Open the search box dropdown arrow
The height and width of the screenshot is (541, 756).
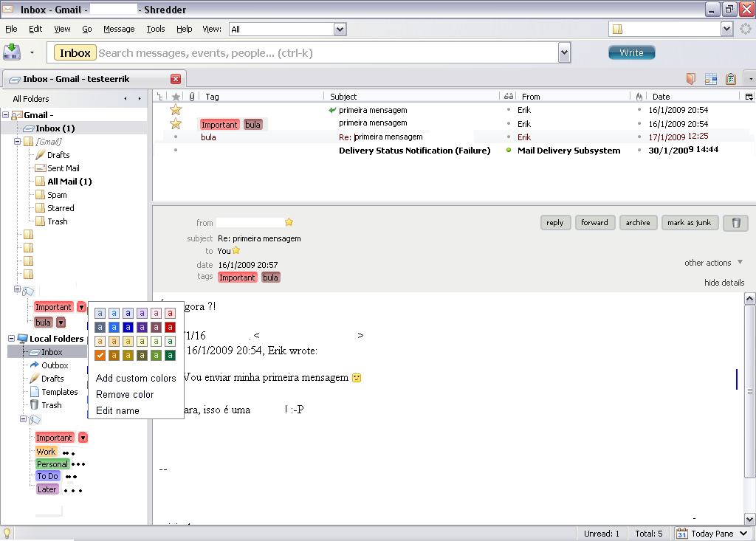click(x=564, y=52)
